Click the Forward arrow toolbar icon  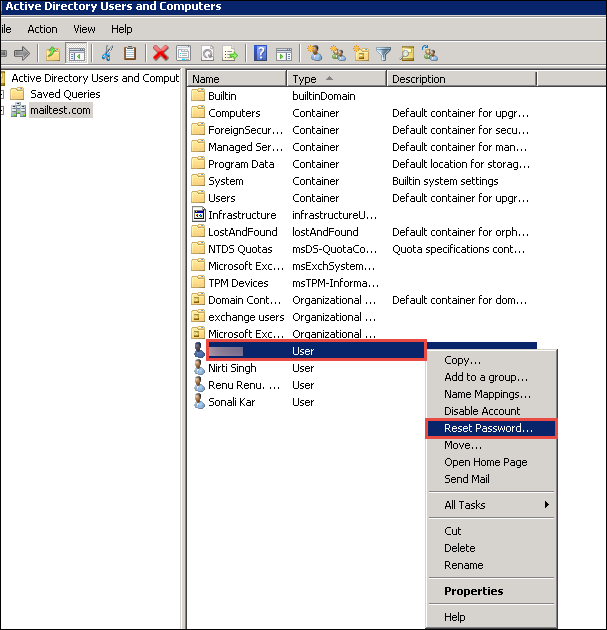click(22, 53)
